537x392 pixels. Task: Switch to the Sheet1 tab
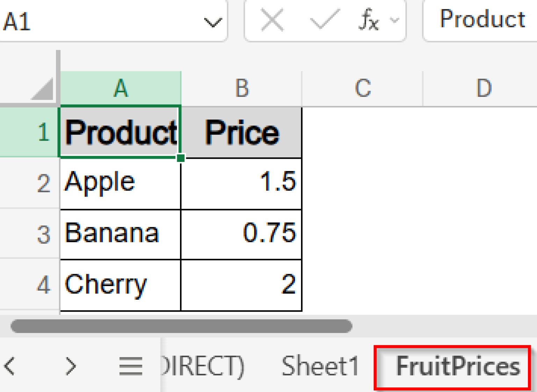[x=319, y=366]
